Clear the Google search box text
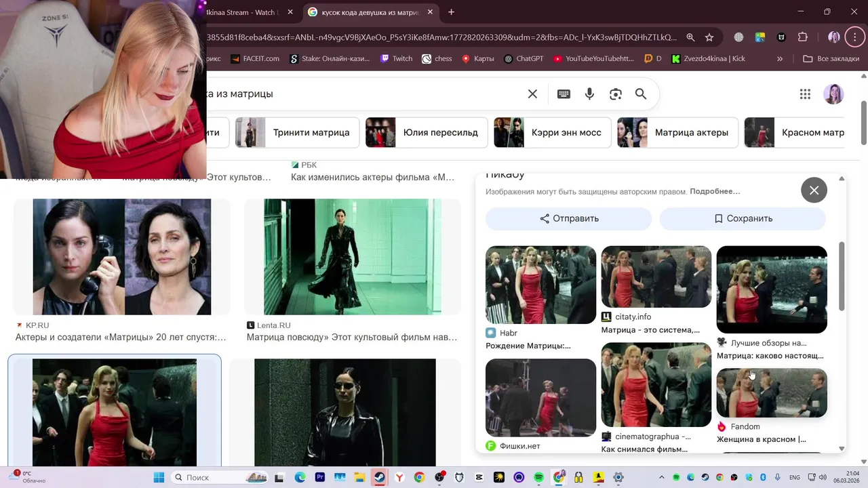 pyautogui.click(x=532, y=94)
